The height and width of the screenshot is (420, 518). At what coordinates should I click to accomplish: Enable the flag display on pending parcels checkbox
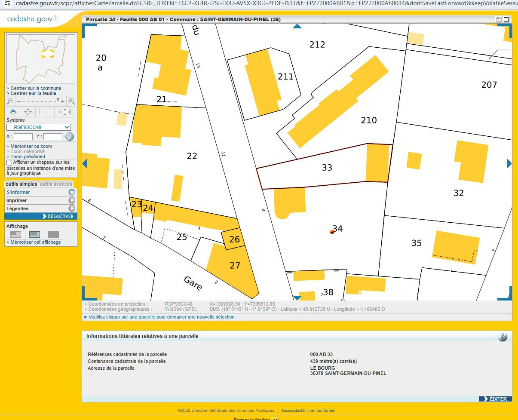[9, 163]
